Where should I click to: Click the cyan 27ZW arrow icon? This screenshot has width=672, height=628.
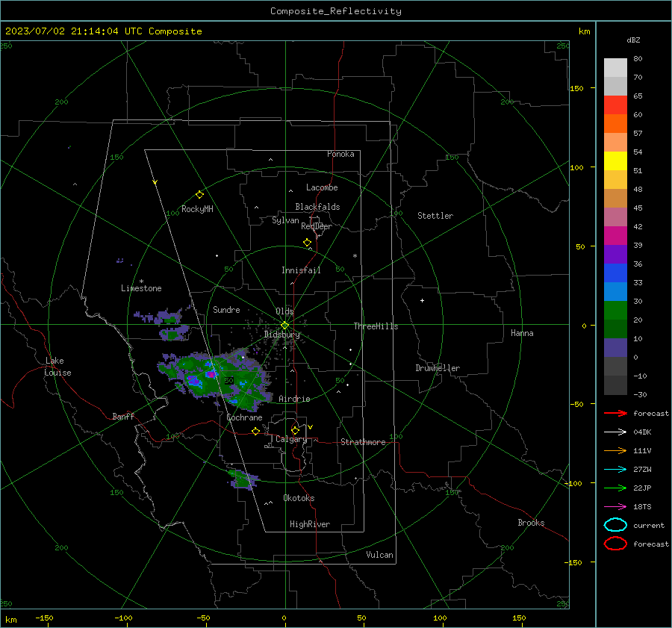pos(615,470)
